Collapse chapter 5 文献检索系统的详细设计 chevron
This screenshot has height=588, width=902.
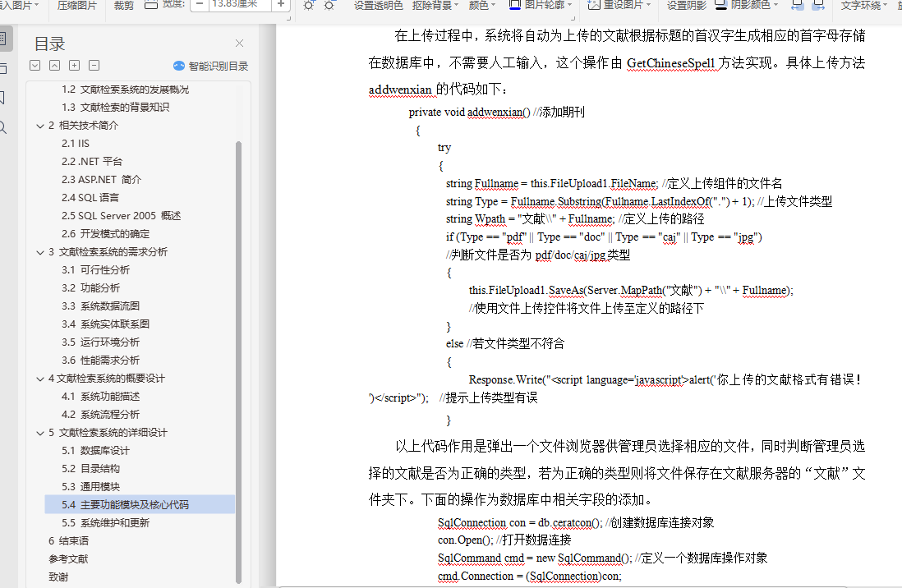(40, 433)
